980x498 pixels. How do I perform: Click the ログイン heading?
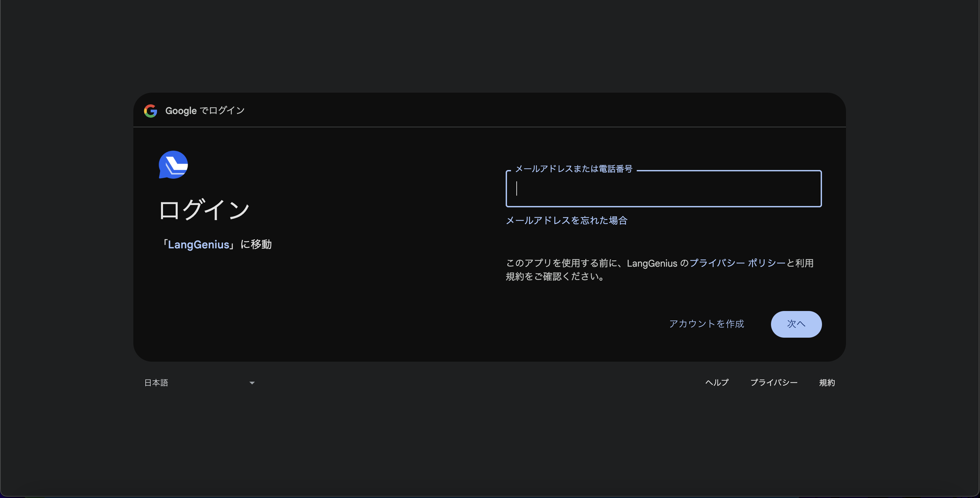[204, 209]
